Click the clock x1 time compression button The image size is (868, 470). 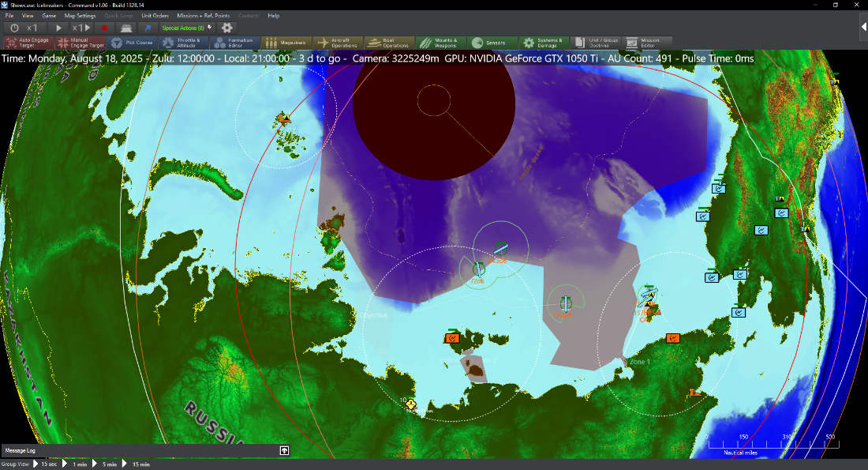coord(24,28)
